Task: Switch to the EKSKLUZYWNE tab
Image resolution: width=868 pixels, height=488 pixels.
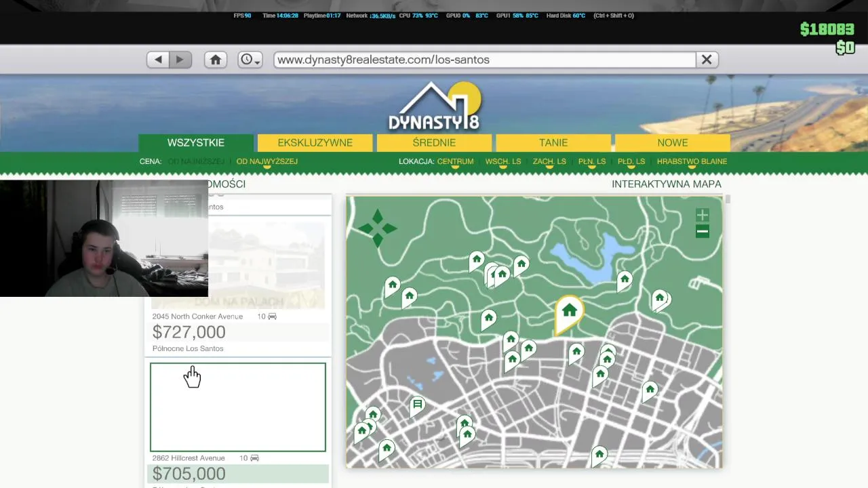Action: 315,142
